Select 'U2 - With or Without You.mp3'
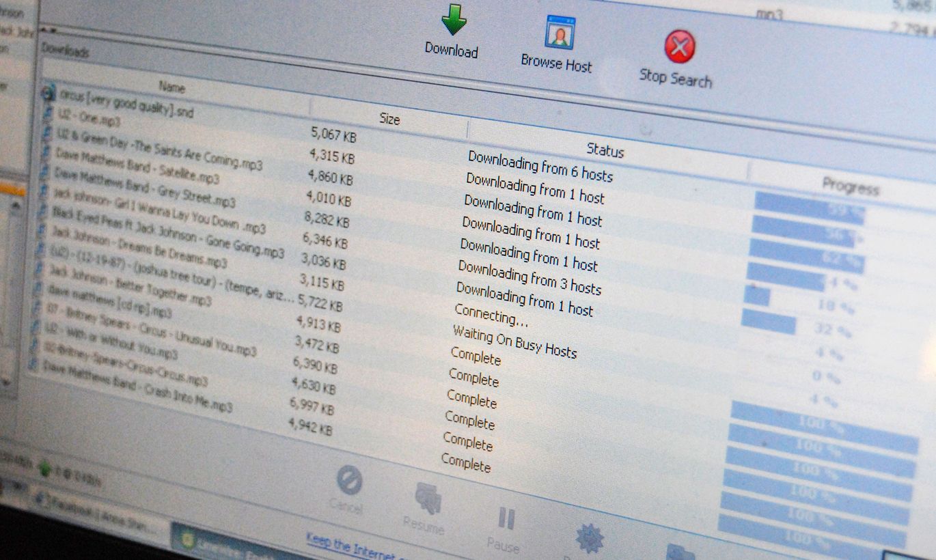Screen dimensions: 936x560 (x=111, y=340)
